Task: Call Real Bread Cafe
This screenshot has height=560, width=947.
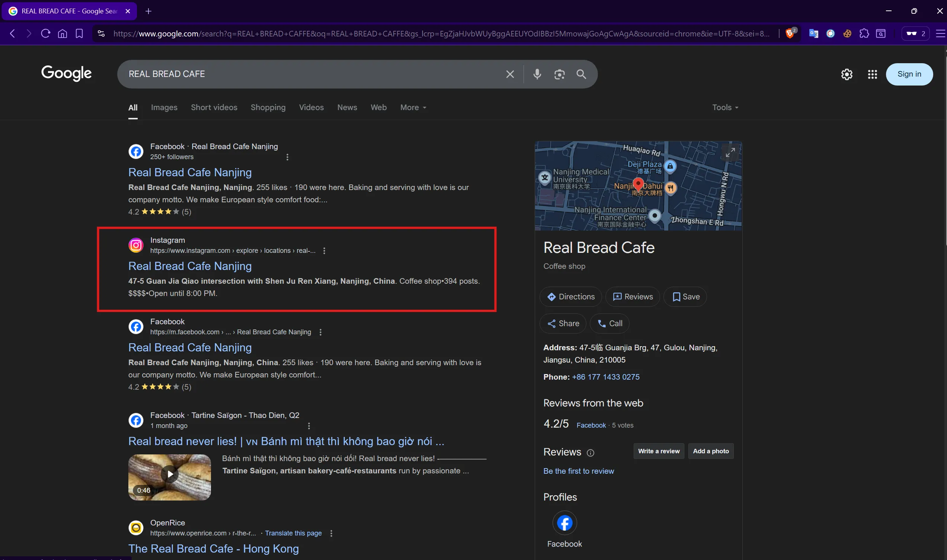Action: click(x=610, y=324)
